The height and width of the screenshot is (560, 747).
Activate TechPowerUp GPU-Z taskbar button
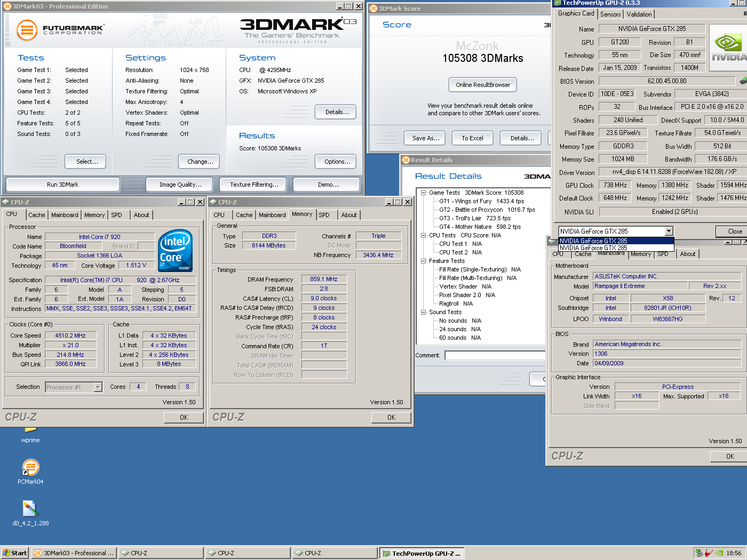click(422, 553)
